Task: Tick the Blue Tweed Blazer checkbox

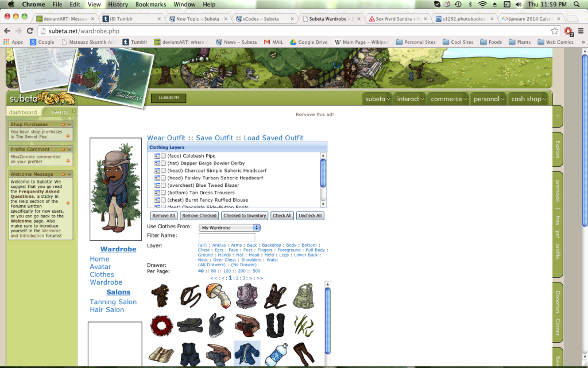Action: point(164,185)
